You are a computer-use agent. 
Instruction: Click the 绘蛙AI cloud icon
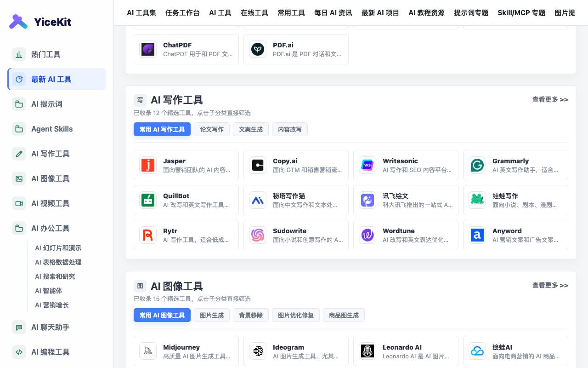(477, 351)
